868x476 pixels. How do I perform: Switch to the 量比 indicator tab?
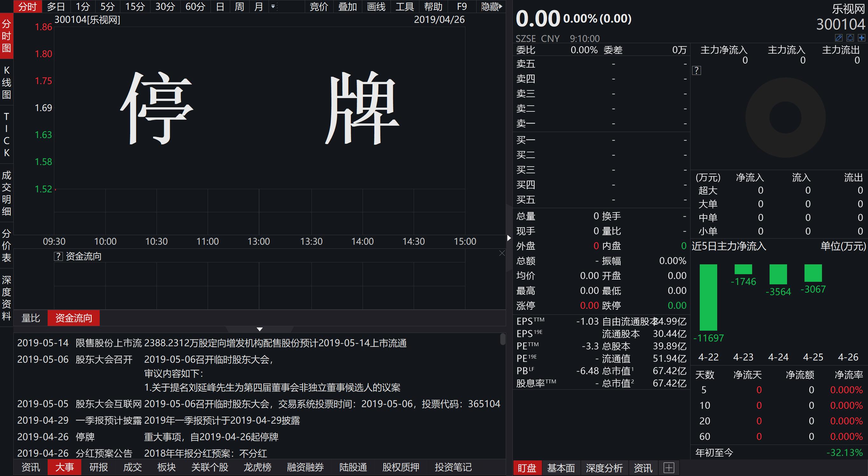(31, 318)
